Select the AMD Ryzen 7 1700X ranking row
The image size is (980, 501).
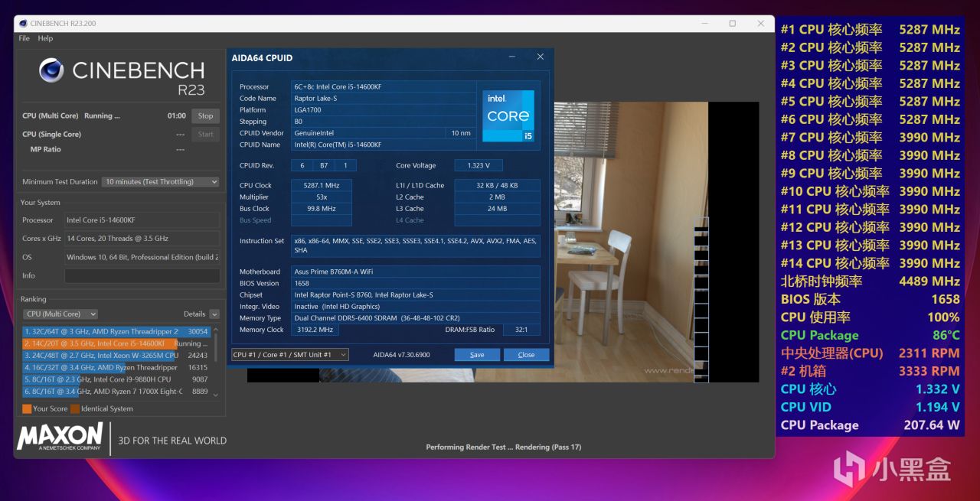116,391
